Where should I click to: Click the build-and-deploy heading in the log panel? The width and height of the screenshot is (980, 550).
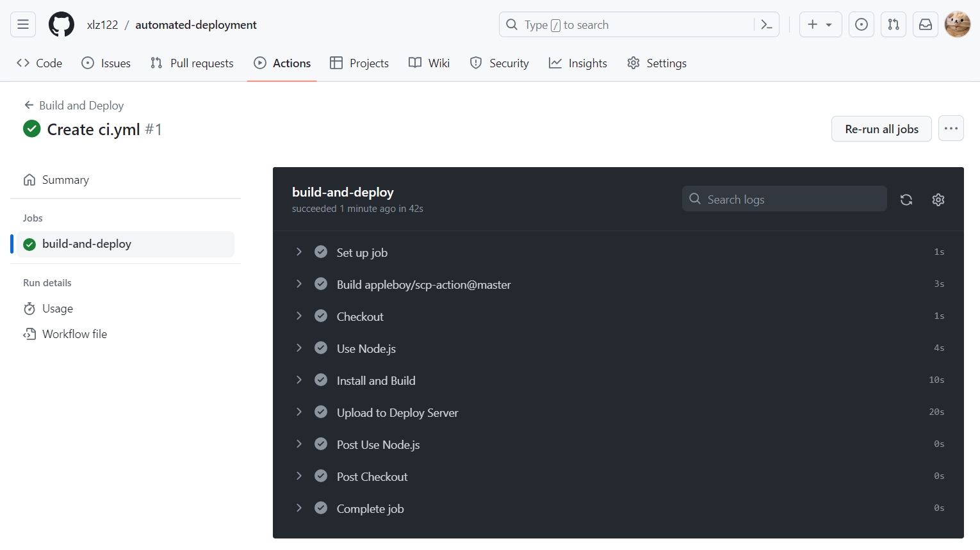[x=343, y=192]
